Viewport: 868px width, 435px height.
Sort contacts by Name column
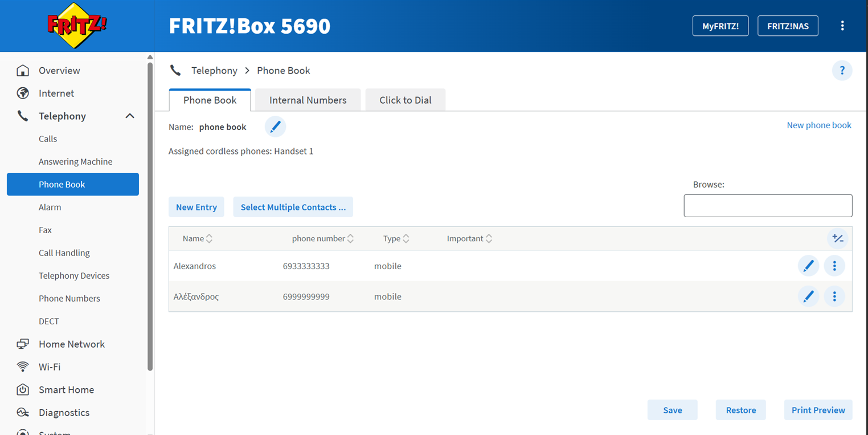pos(198,239)
